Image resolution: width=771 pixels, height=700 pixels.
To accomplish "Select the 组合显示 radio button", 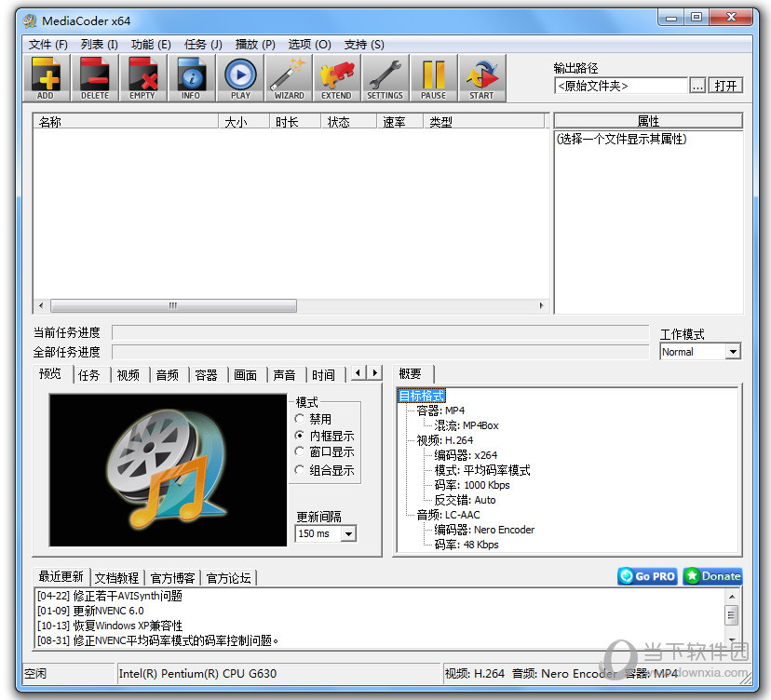I will click(300, 470).
